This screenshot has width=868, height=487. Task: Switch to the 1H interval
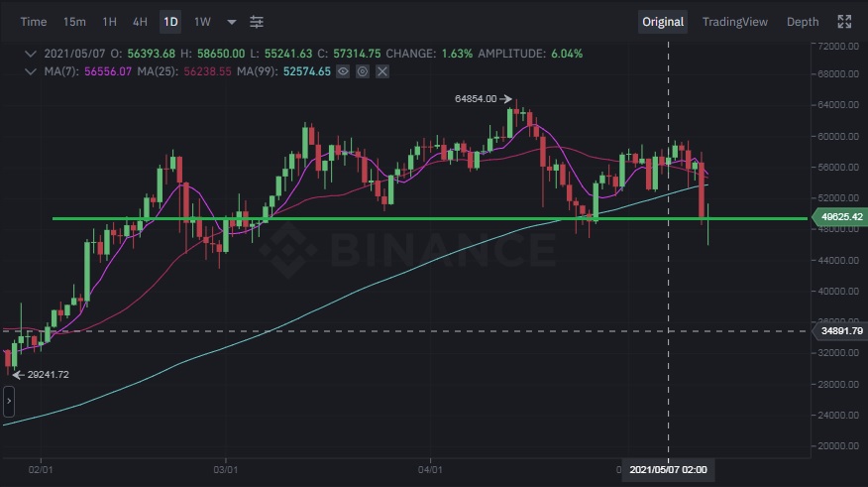(110, 22)
